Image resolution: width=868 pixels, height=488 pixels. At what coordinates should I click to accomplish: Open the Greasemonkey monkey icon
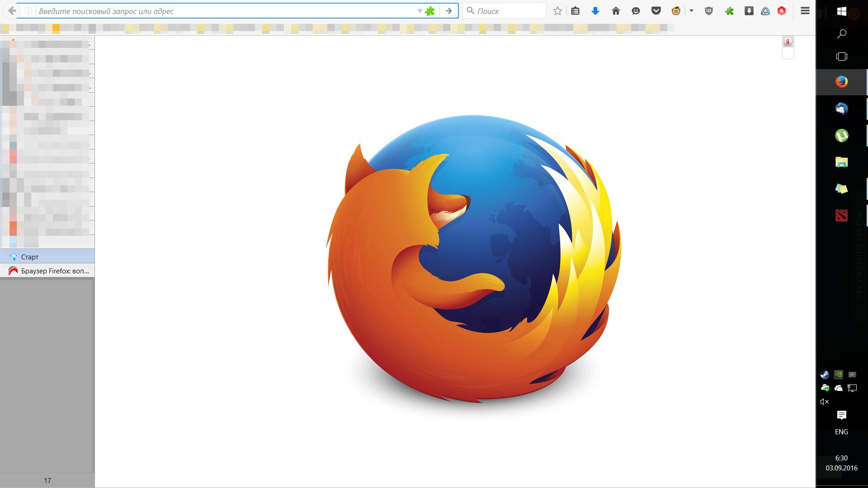(676, 11)
